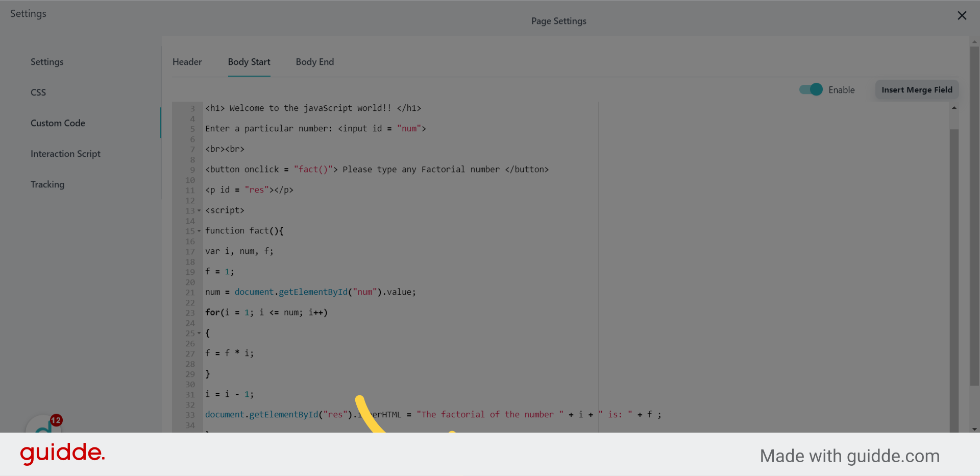Click the page scrollbar down arrow
The image size is (980, 476).
(x=974, y=429)
